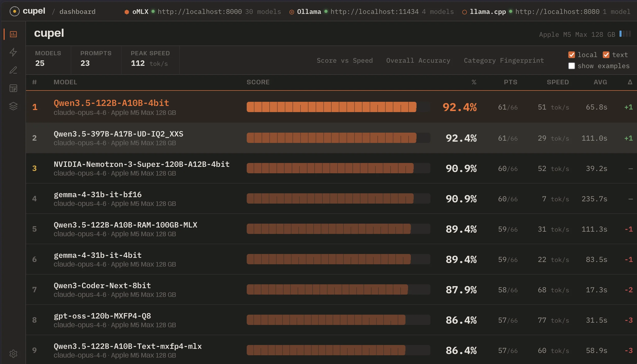Open the pen/editor panel in sidebar

pyautogui.click(x=13, y=70)
